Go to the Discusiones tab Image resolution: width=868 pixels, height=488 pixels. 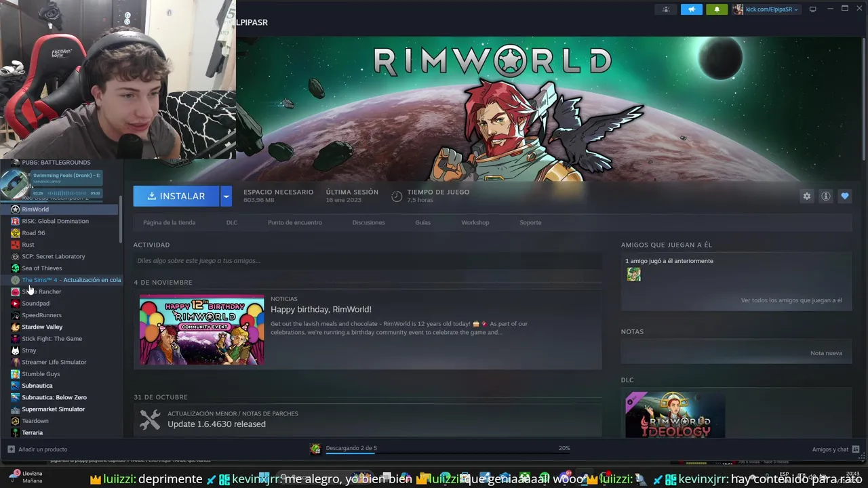coord(368,222)
